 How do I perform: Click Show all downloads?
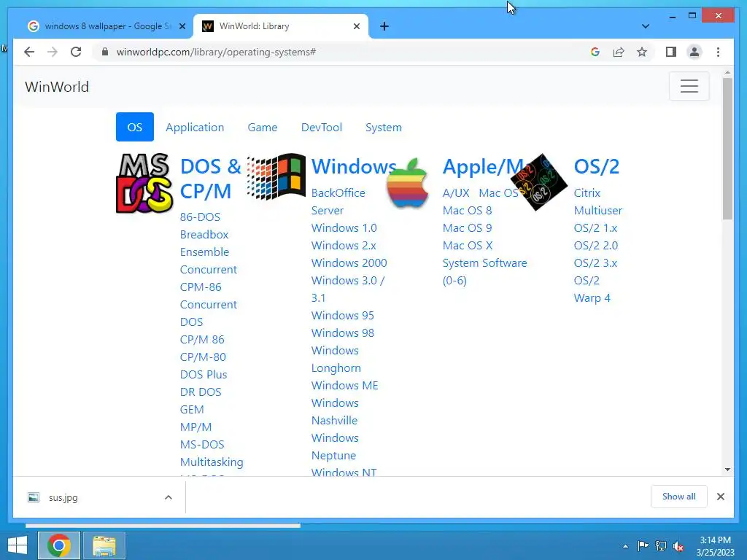pyautogui.click(x=678, y=496)
